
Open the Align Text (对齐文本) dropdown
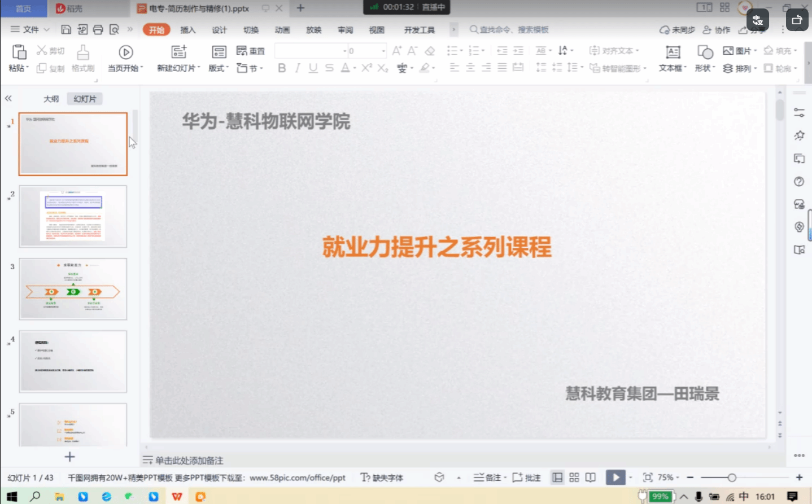coord(614,51)
